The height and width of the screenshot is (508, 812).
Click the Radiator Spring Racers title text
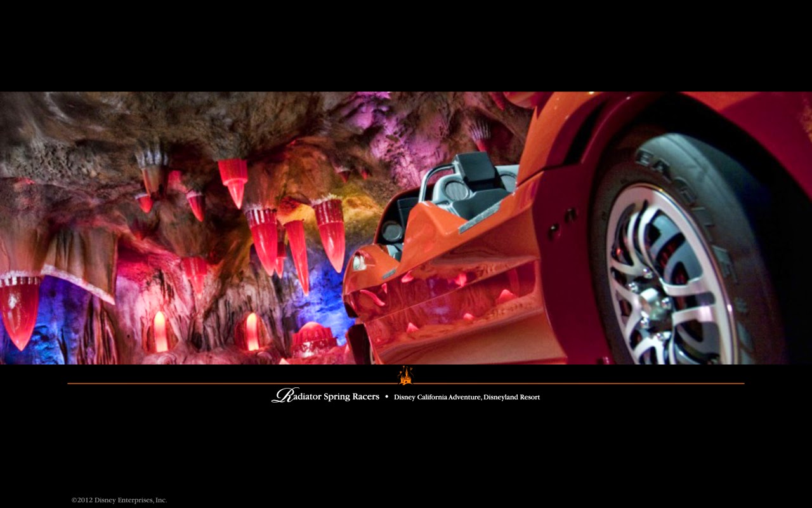pos(327,396)
